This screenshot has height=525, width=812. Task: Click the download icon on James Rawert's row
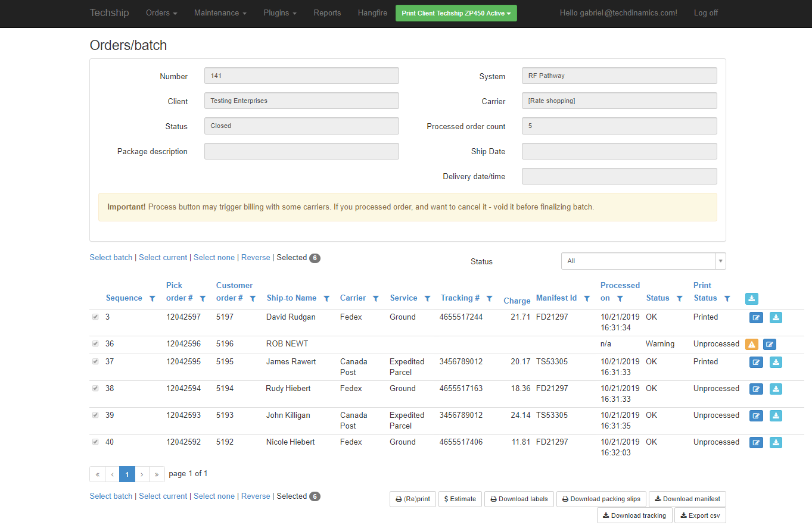tap(776, 362)
